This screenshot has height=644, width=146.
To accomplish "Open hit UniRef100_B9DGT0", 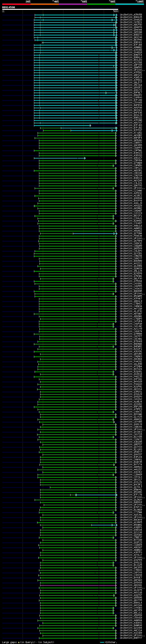I will pos(131,35).
